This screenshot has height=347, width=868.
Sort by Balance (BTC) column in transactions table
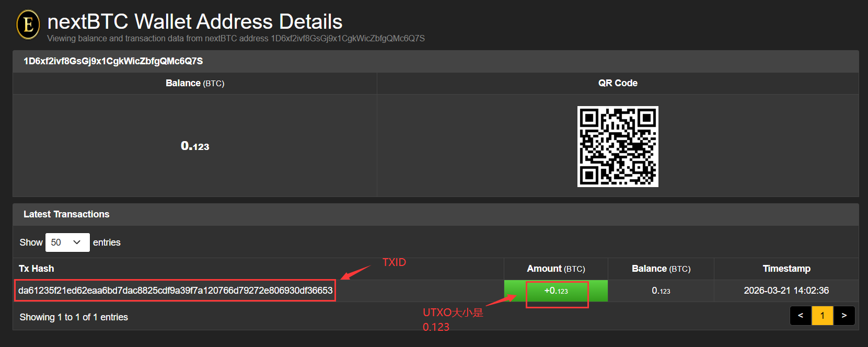661,269
